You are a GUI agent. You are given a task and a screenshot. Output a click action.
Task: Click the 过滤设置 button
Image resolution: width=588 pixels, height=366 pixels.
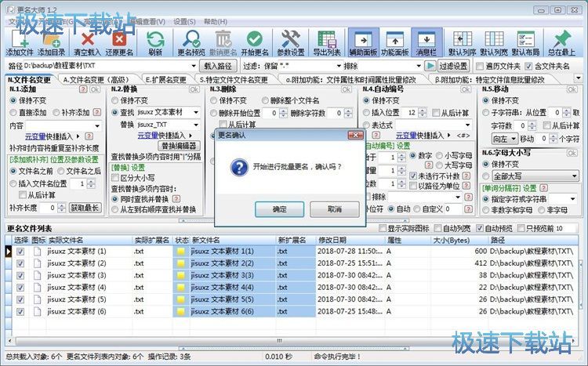[x=453, y=66]
